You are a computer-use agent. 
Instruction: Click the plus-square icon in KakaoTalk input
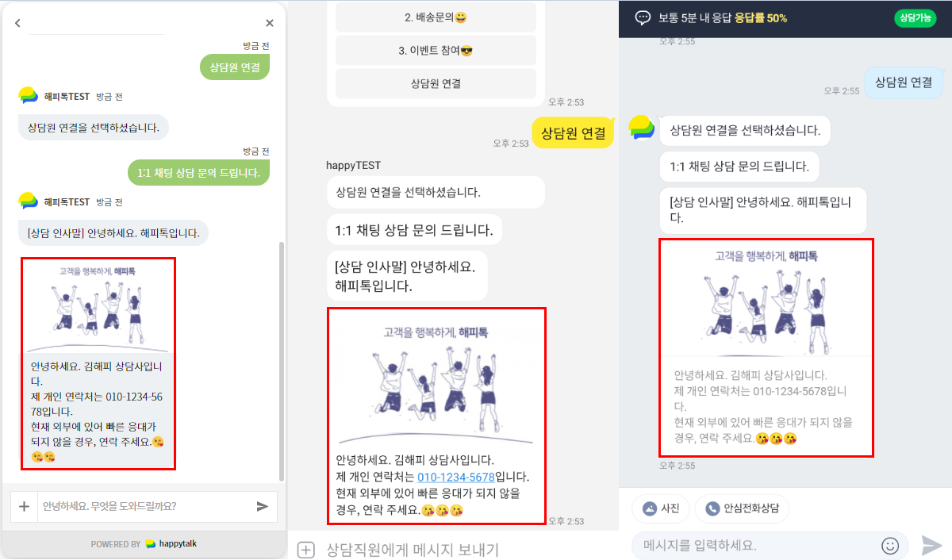tap(306, 550)
